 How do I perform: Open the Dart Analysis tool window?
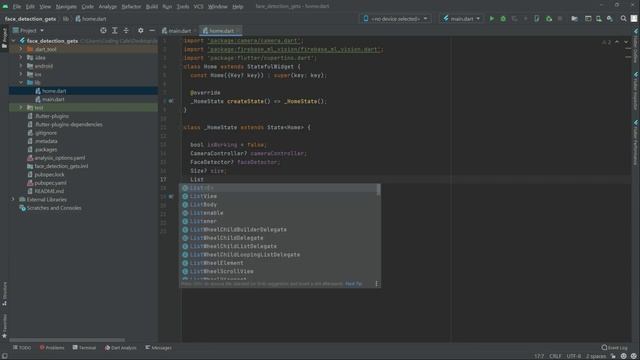[120, 348]
